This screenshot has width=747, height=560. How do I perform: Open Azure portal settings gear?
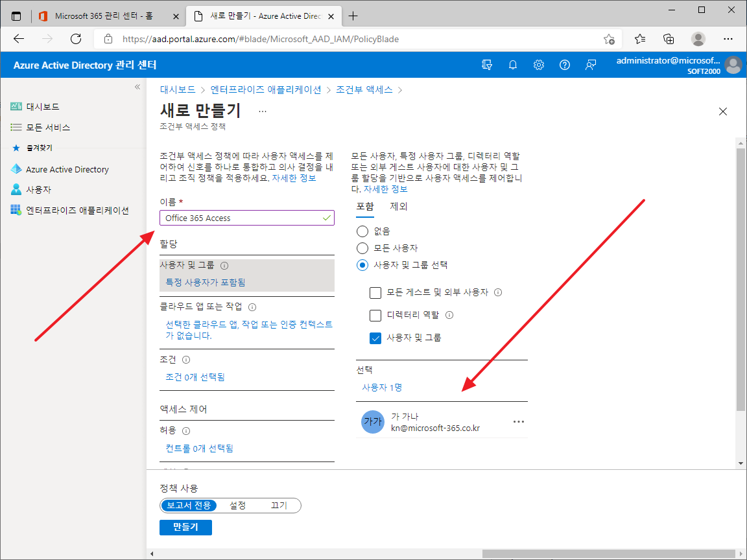pos(539,65)
